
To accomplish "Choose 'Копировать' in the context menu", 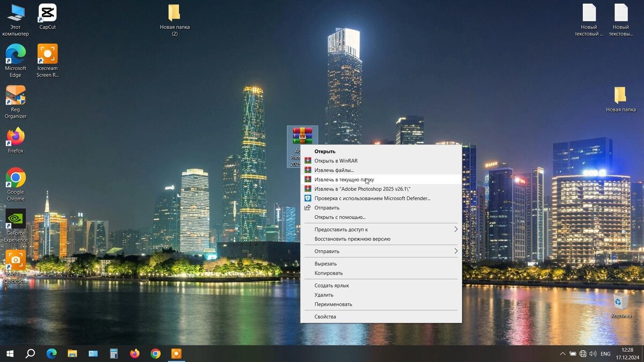I will point(381,273).
